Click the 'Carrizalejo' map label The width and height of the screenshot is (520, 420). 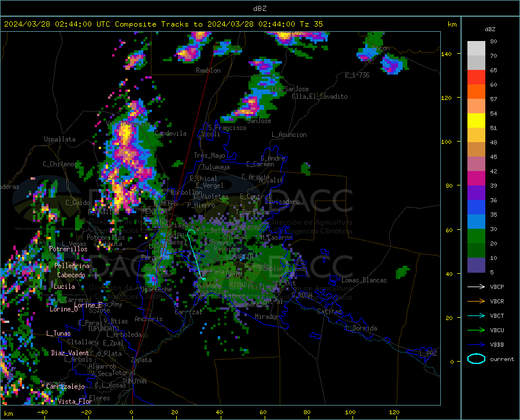click(x=65, y=386)
